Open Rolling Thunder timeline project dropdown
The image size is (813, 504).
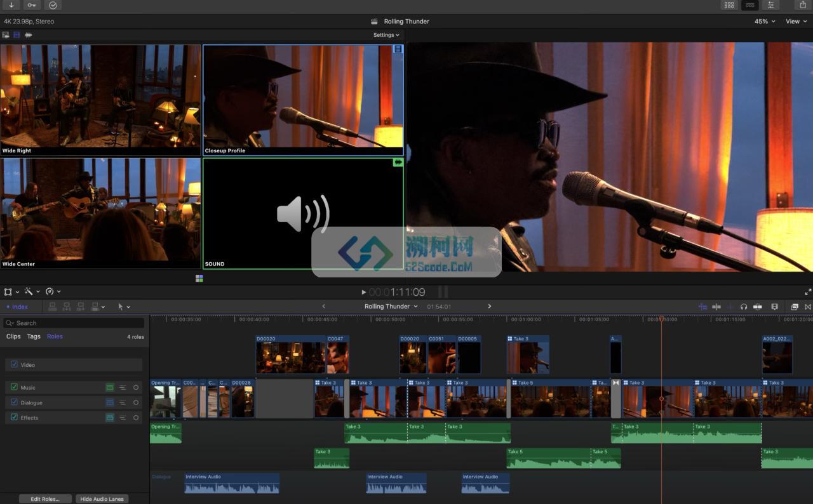pyautogui.click(x=391, y=307)
